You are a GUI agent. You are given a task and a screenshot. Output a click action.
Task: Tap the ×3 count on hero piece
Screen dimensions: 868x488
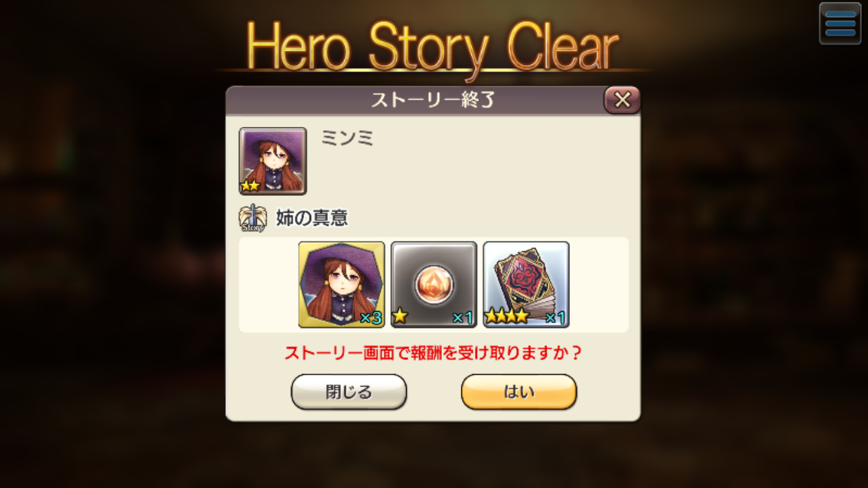pyautogui.click(x=370, y=318)
